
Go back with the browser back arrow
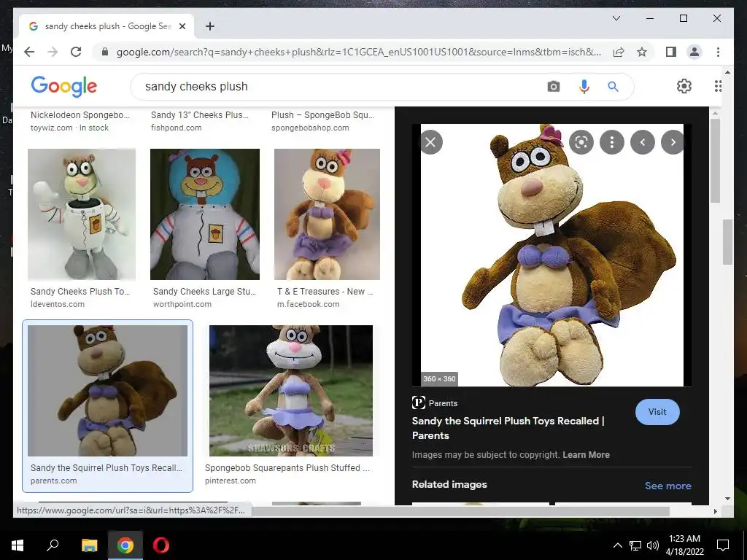pyautogui.click(x=29, y=52)
